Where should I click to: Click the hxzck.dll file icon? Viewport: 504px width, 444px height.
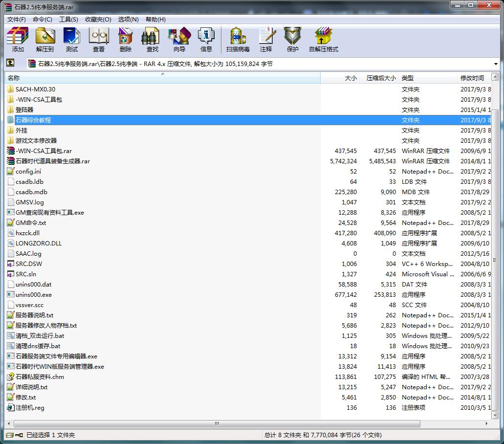click(11, 233)
